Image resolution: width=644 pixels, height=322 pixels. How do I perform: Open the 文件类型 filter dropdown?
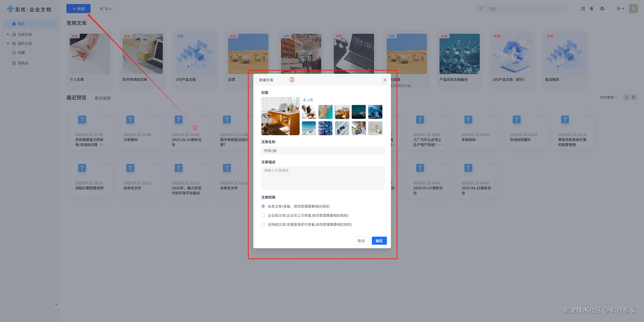click(x=608, y=97)
